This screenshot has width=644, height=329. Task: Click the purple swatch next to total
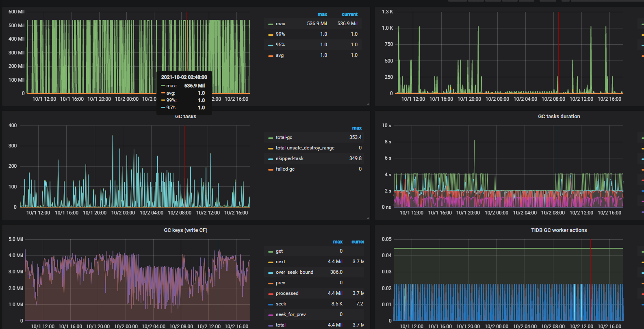271,325
